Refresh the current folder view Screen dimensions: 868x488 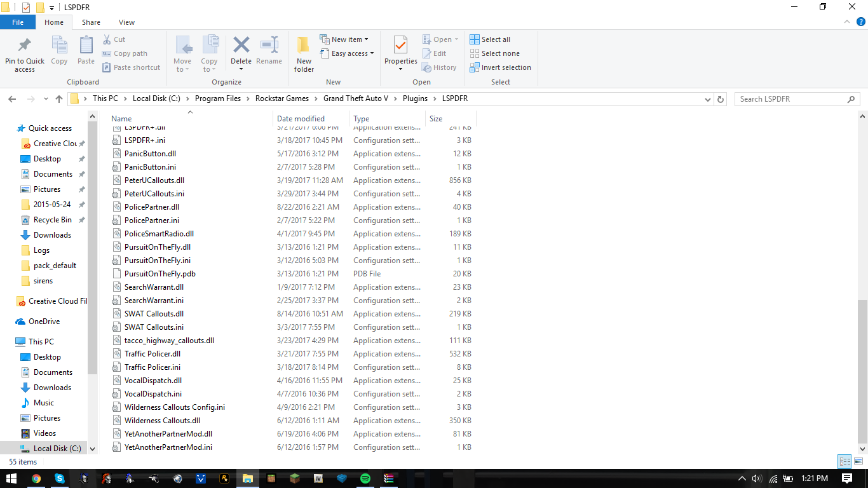click(721, 99)
